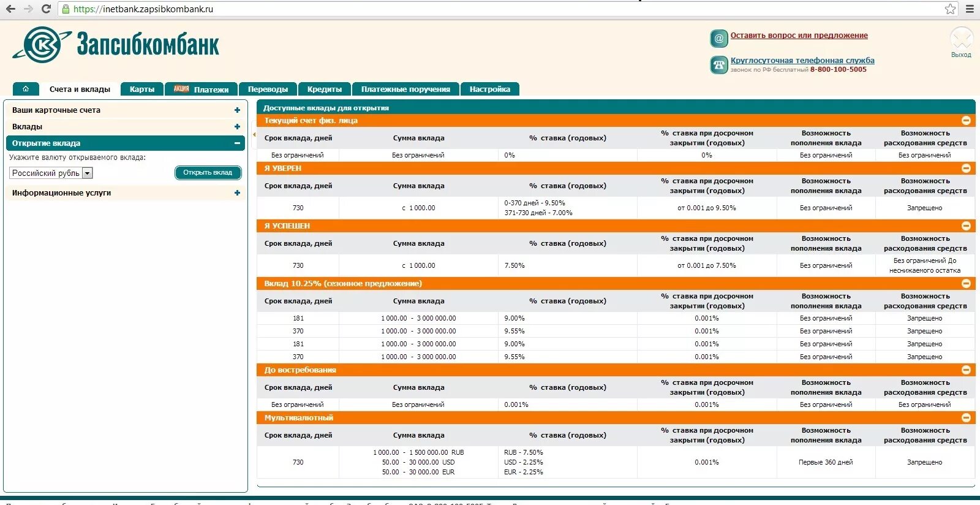Open Счета и вклады tab

pos(80,89)
